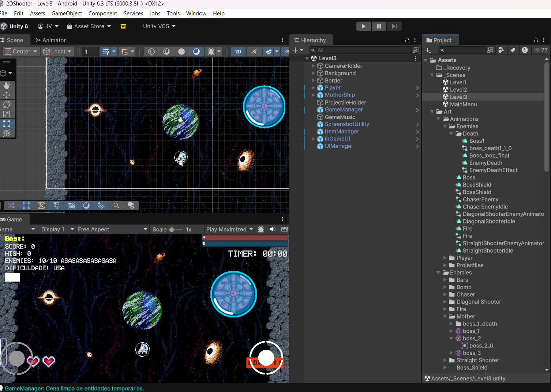This screenshot has height=392, width=551.
Task: Select the Rotate tool
Action: click(7, 105)
